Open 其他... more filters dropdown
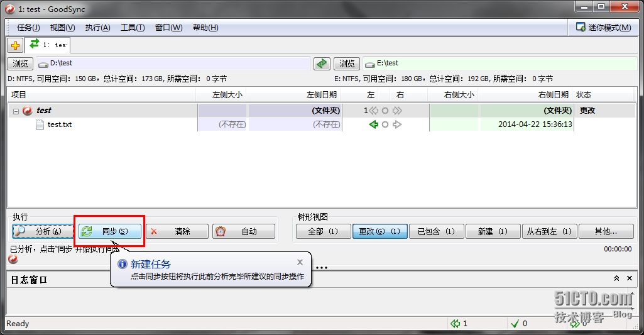The width and height of the screenshot is (644, 335). (x=606, y=231)
